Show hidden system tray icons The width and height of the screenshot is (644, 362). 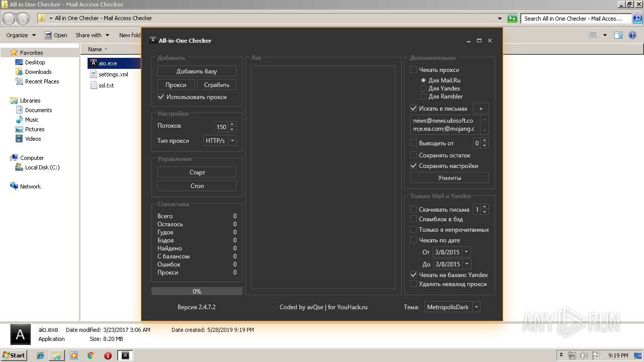[561, 355]
